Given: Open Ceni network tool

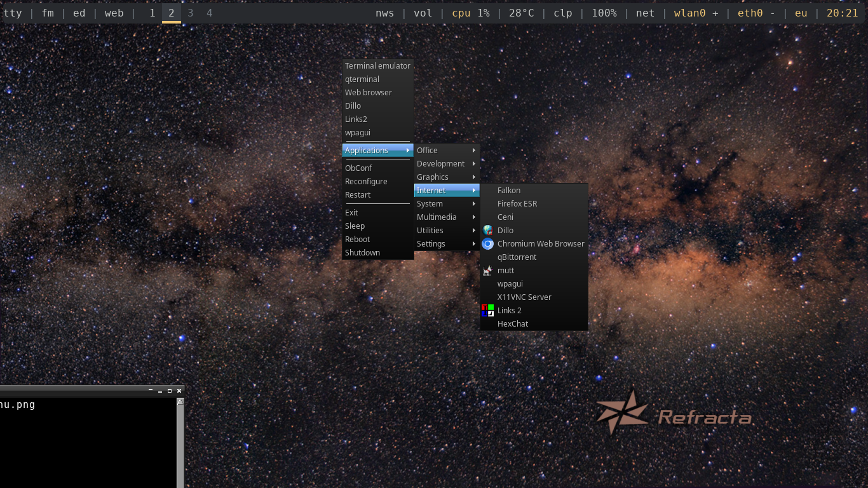Looking at the screenshot, I should click(x=534, y=217).
